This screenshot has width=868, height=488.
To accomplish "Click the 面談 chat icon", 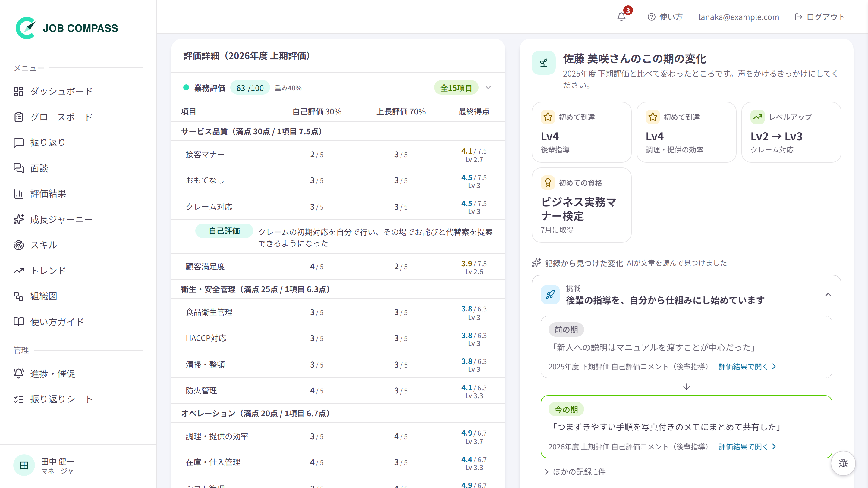I will click(18, 168).
